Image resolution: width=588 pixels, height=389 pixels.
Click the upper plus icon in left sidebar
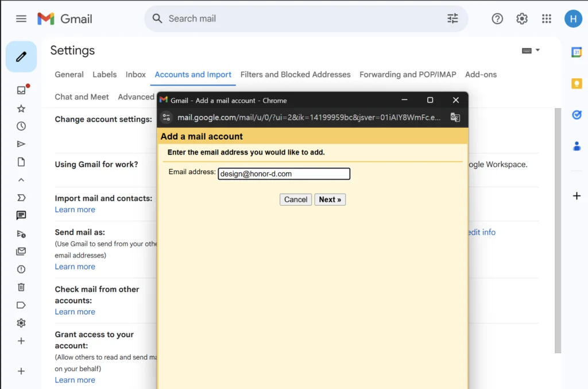coord(21,341)
